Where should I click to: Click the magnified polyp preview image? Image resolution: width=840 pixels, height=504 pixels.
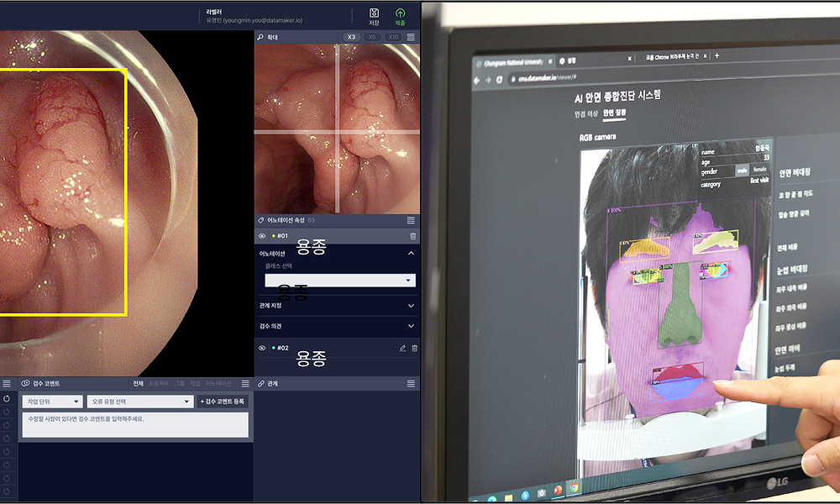[x=337, y=129]
